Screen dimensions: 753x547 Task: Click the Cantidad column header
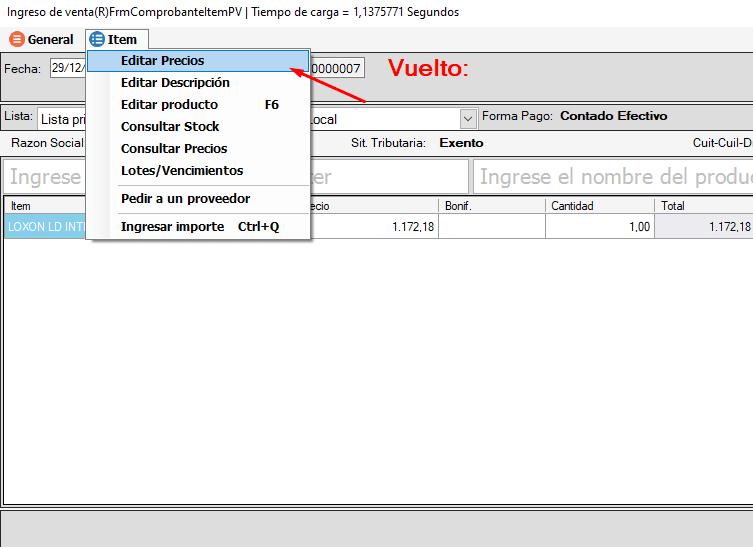(600, 206)
